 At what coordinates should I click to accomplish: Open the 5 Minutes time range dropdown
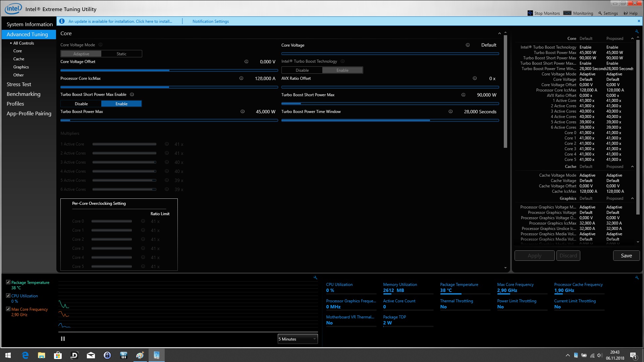coord(298,339)
